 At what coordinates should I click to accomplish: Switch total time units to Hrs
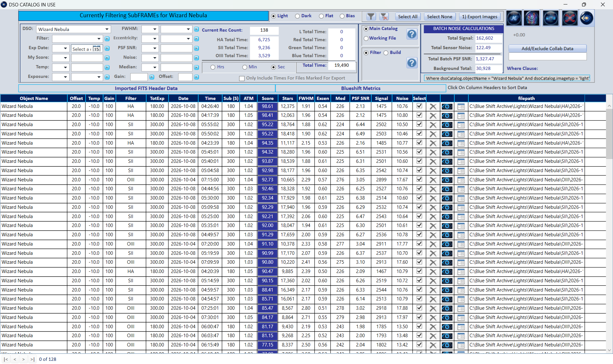pyautogui.click(x=213, y=67)
